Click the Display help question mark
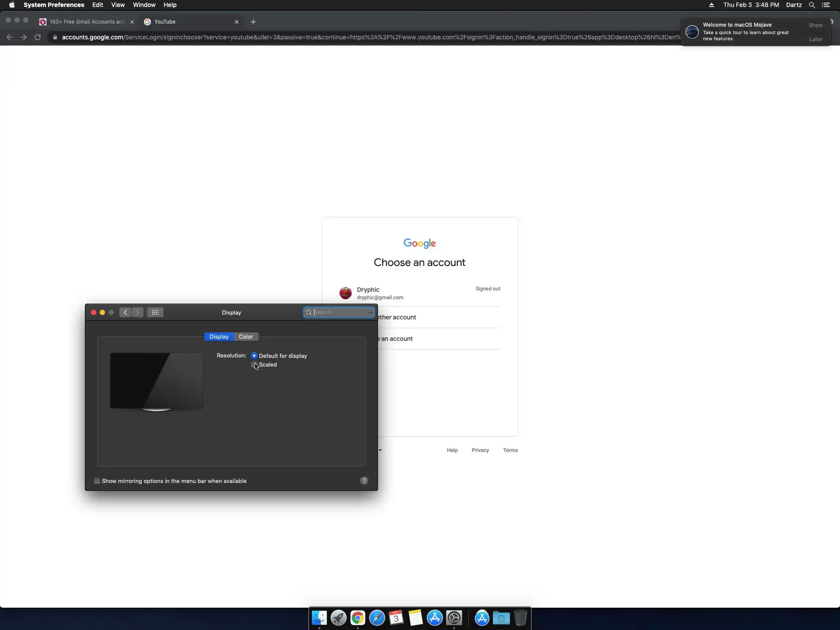840x630 pixels. 364,481
